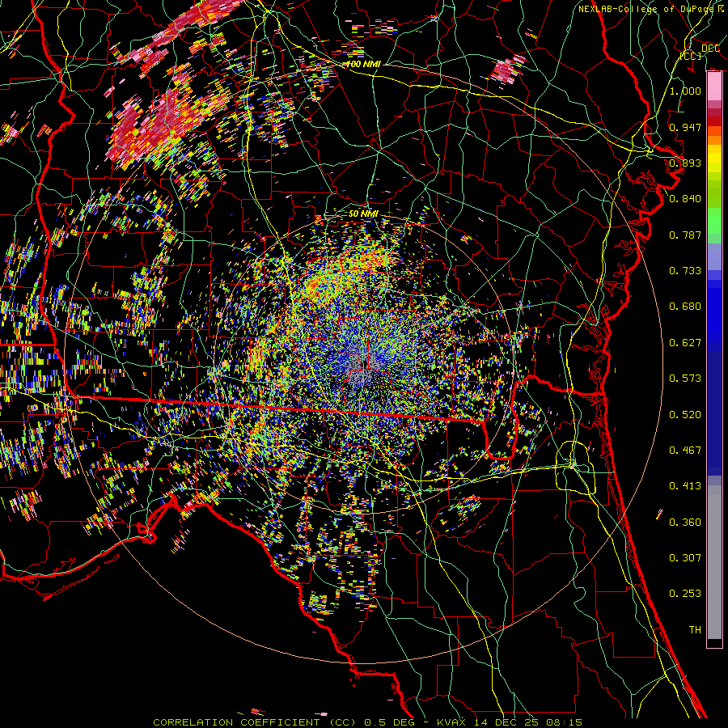Click the radar site at the map center
The width and height of the screenshot is (728, 728).
pos(365,363)
